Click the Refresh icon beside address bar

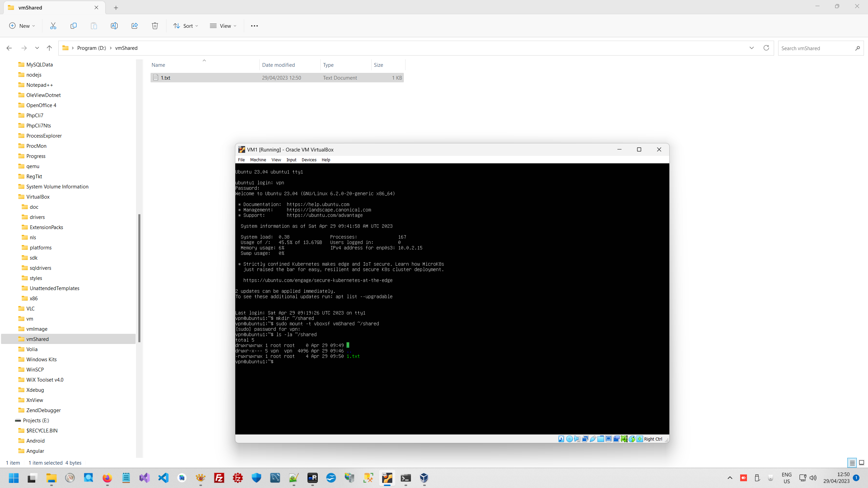pos(766,48)
